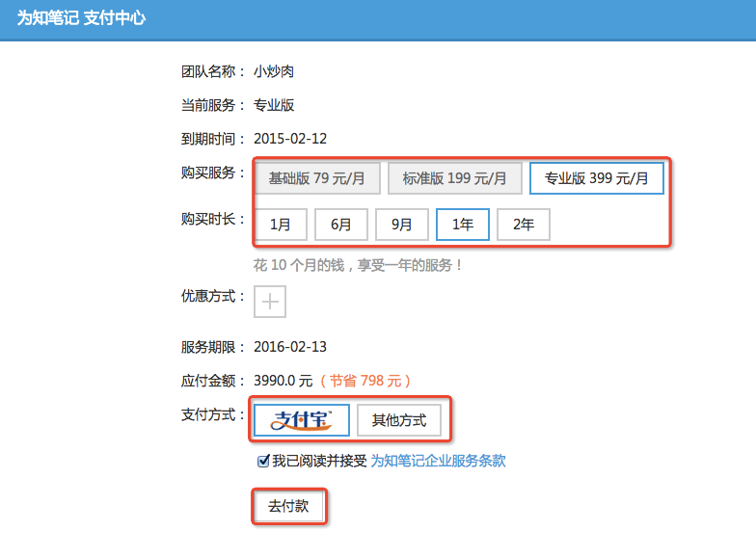Select 标准版 199 元/月 plan
The height and width of the screenshot is (558, 756).
pyautogui.click(x=455, y=178)
